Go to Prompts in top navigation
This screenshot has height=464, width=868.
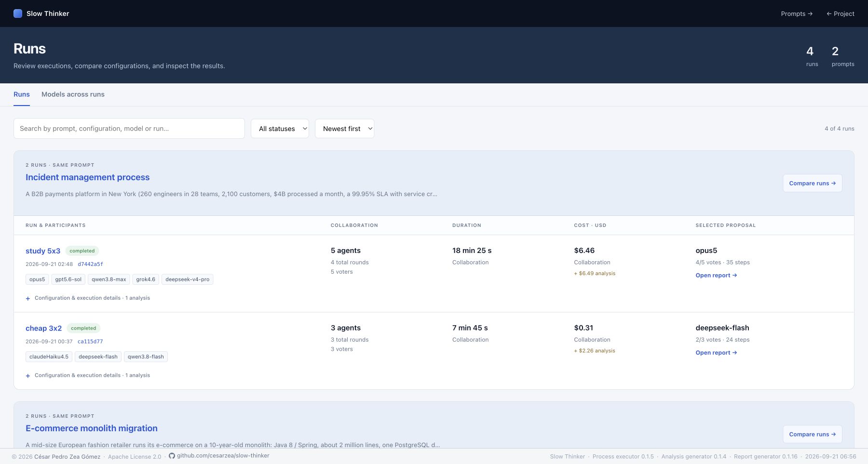coord(797,13)
